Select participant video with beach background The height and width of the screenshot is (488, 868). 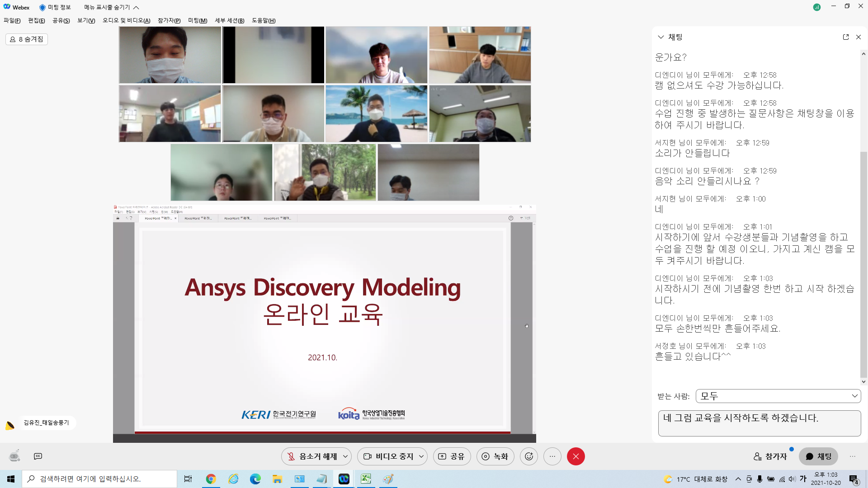pos(377,114)
